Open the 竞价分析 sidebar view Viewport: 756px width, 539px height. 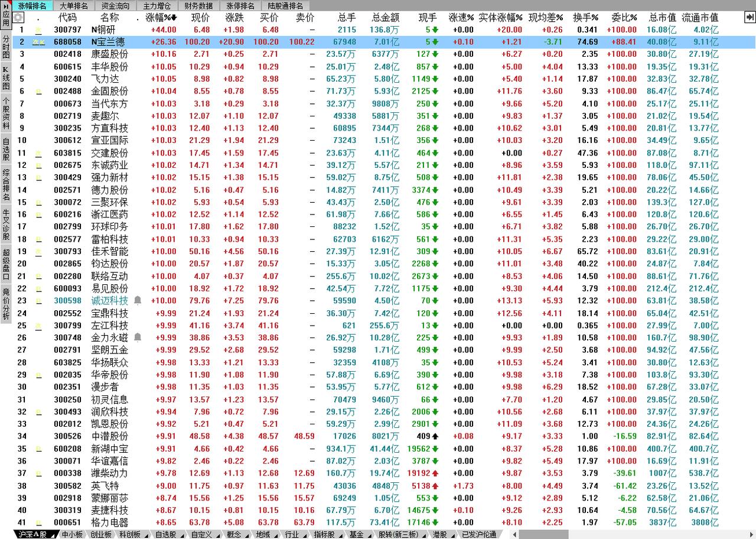(x=6, y=304)
